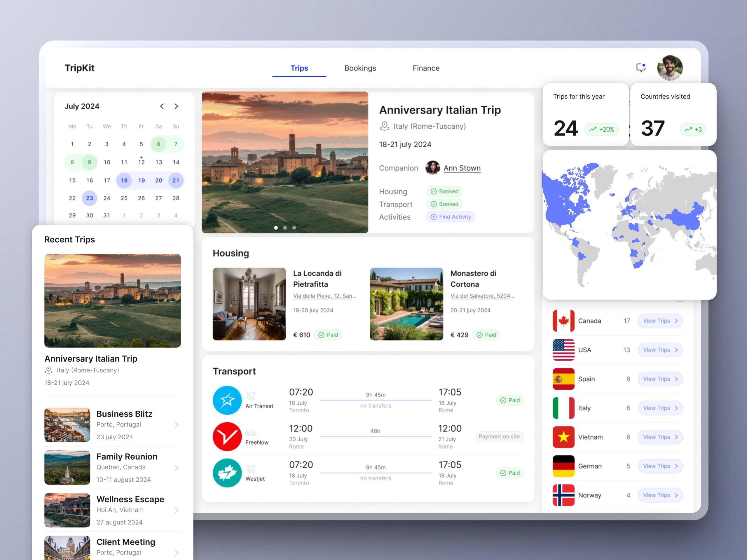
Task: Click the USA flag icon
Action: [x=564, y=350]
